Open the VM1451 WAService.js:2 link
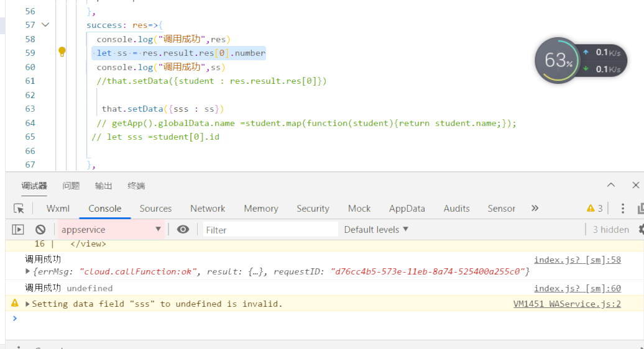This screenshot has height=349, width=644. (x=567, y=304)
